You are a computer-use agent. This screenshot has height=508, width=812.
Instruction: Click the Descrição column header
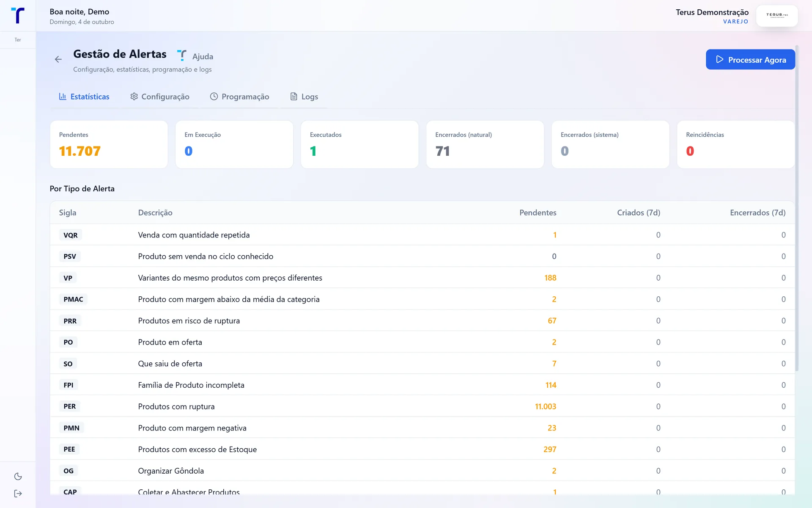[x=155, y=213]
